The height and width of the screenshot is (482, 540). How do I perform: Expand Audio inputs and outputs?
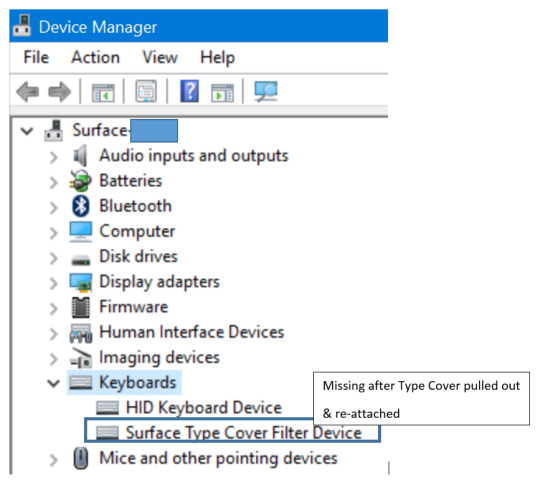point(54,157)
